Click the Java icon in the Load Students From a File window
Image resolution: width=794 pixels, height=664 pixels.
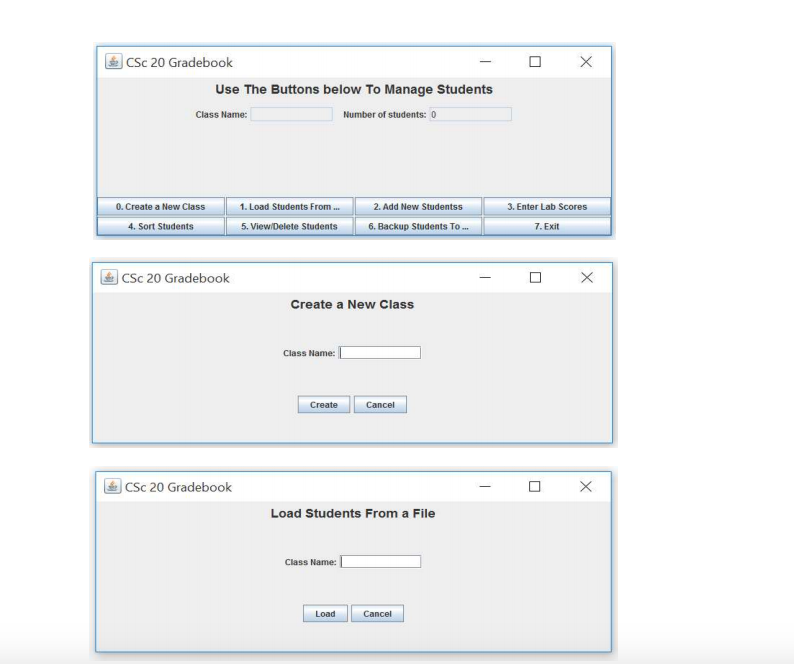pos(112,487)
